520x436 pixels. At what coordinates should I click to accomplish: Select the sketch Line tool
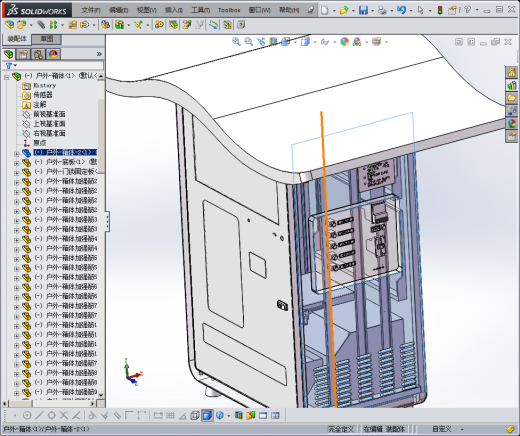click(x=39, y=415)
